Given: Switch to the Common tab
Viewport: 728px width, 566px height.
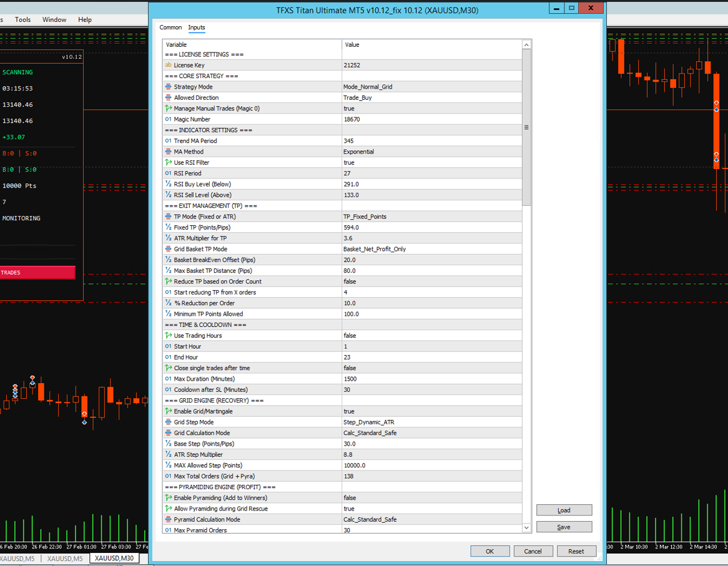Looking at the screenshot, I should coord(170,27).
